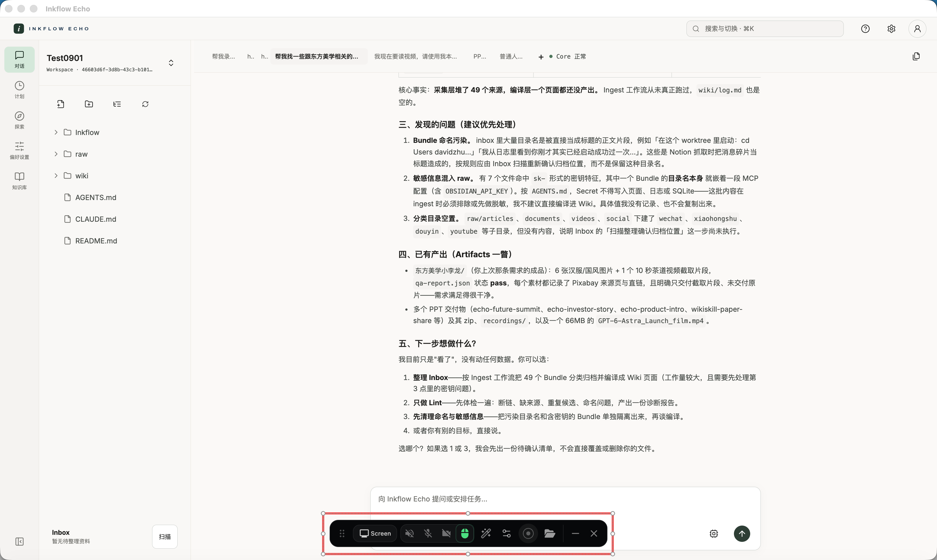Focus the 搜索与切换 search field
The image size is (937, 560).
(765, 29)
